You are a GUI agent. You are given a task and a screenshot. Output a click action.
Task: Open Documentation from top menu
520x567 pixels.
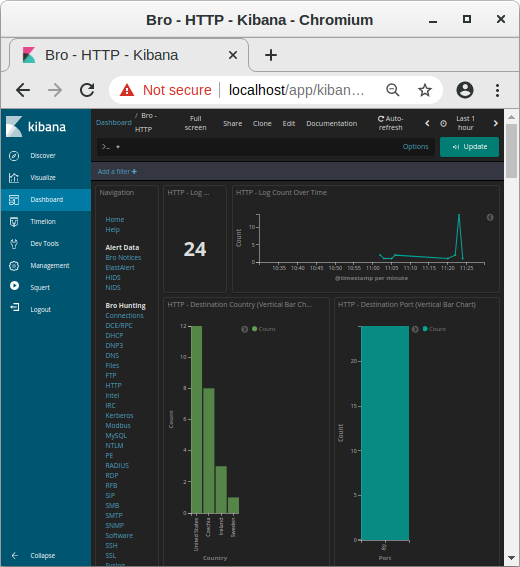332,124
